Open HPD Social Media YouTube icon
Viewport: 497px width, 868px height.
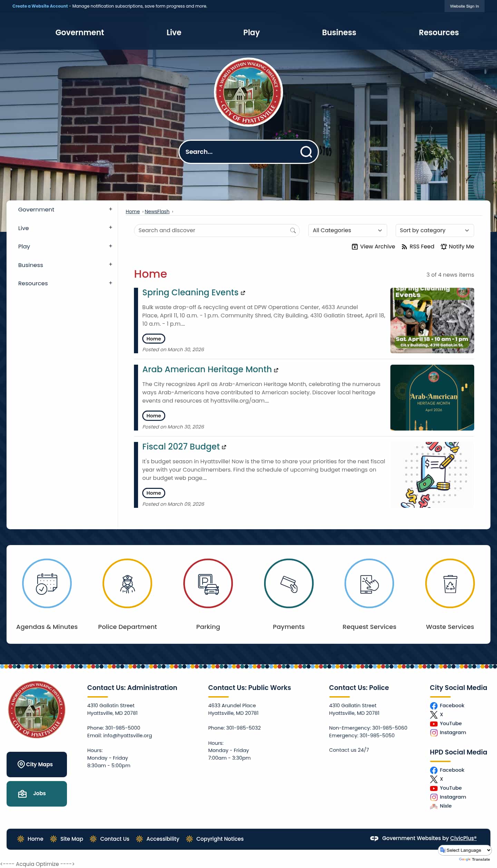click(x=434, y=788)
